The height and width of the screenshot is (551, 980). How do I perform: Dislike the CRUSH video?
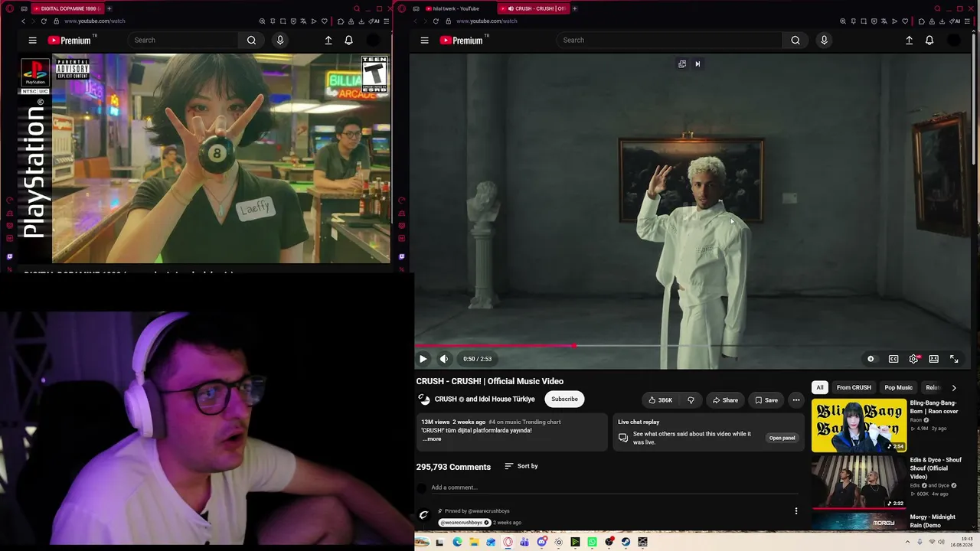691,399
